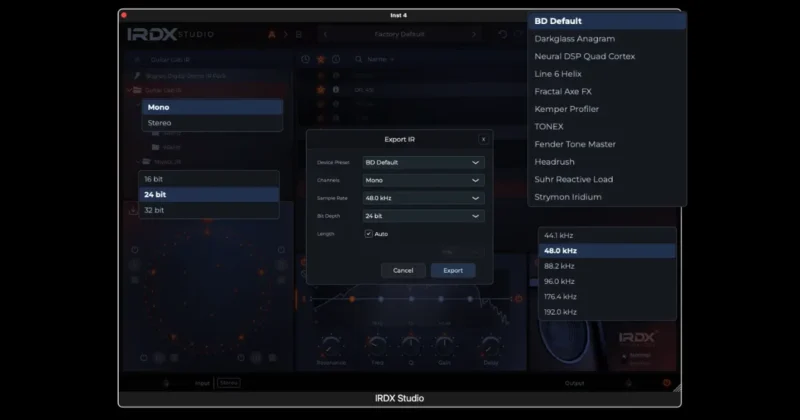The image size is (800, 420).
Task: Select 32 bit depth option
Action: click(x=209, y=210)
